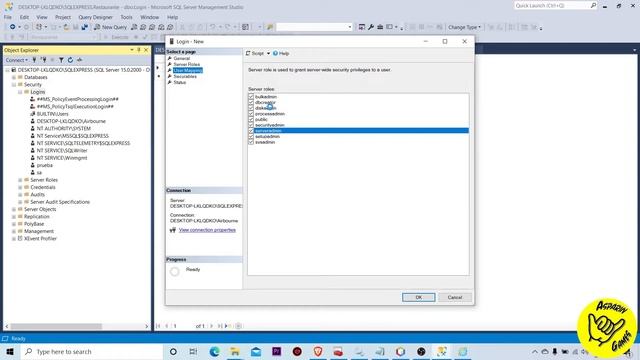Select the Server Roles page in dialog

click(x=187, y=64)
